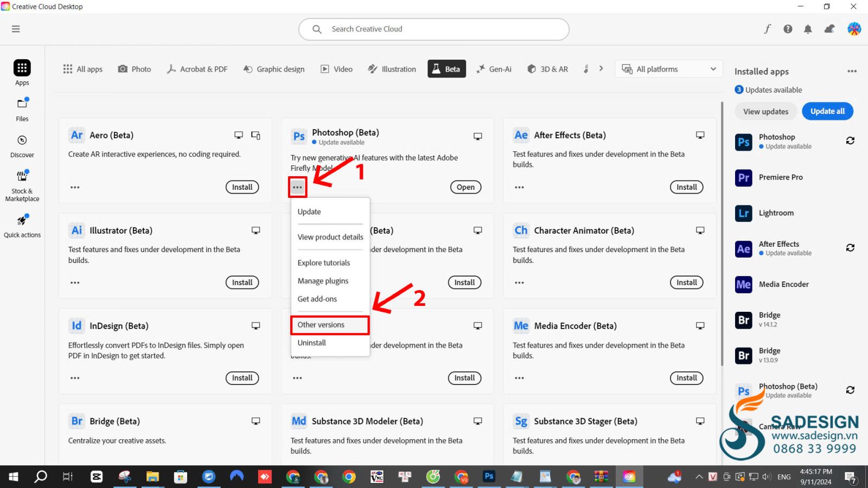The height and width of the screenshot is (488, 868).
Task: Open Media Encoder (Beta) more options menu
Action: click(x=519, y=378)
